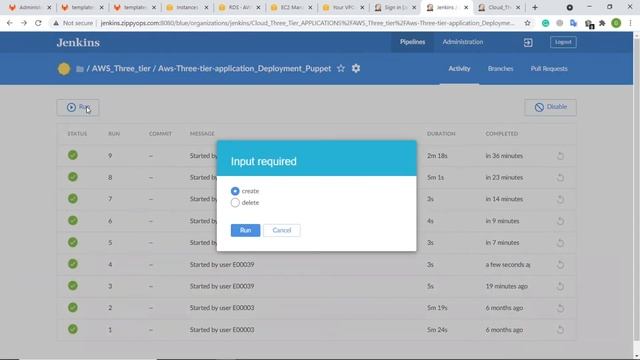Rerun run 8 with replay icon
The width and height of the screenshot is (640, 360).
point(560,177)
